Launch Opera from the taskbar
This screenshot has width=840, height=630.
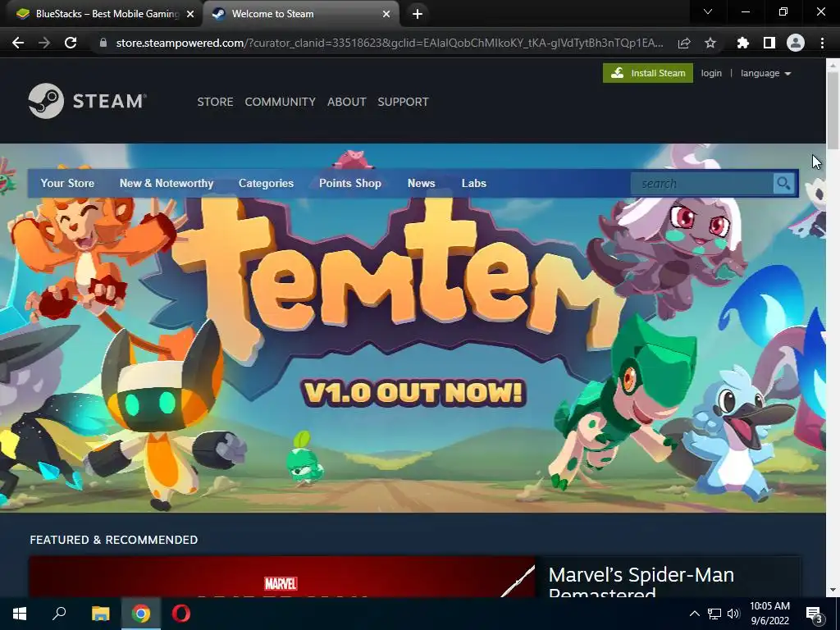[x=181, y=614]
